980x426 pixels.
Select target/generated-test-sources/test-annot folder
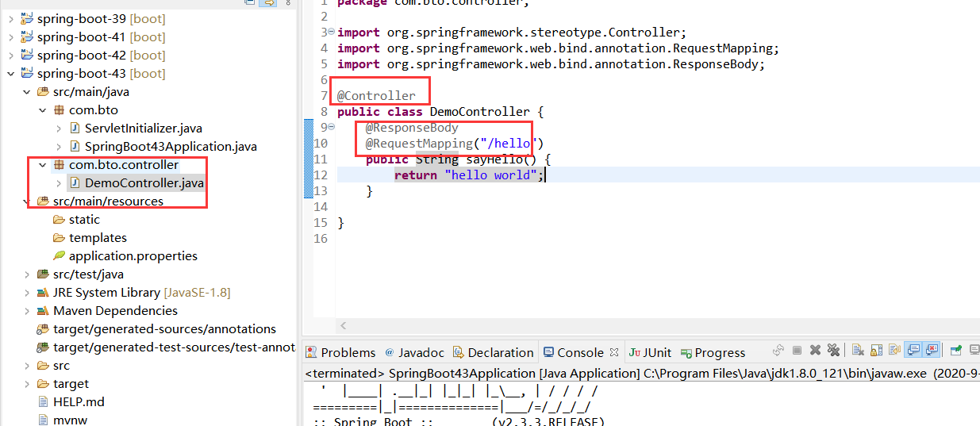(x=174, y=347)
